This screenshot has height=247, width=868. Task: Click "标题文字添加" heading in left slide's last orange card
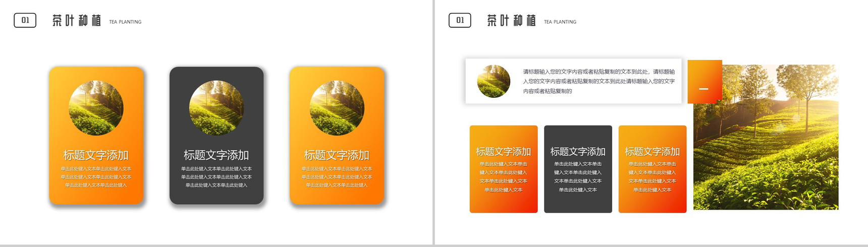click(x=337, y=155)
